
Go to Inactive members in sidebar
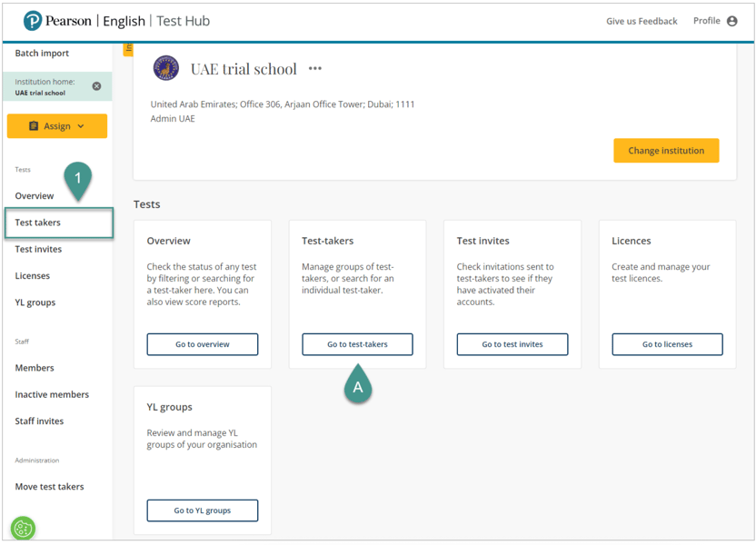click(52, 394)
